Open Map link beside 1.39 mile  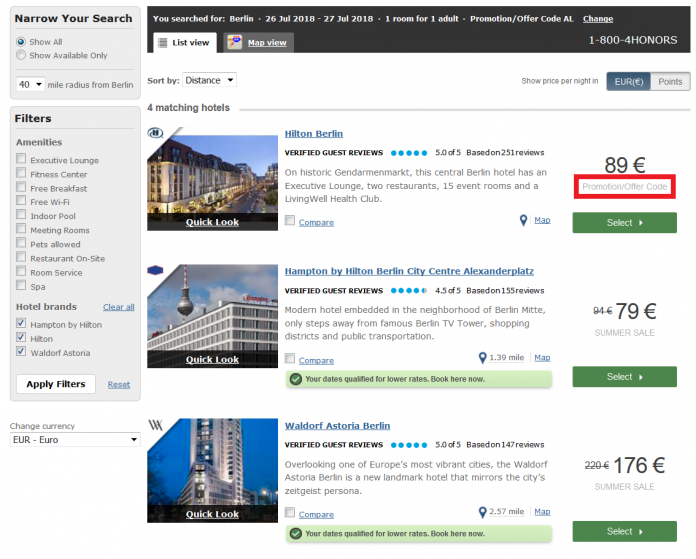point(542,358)
